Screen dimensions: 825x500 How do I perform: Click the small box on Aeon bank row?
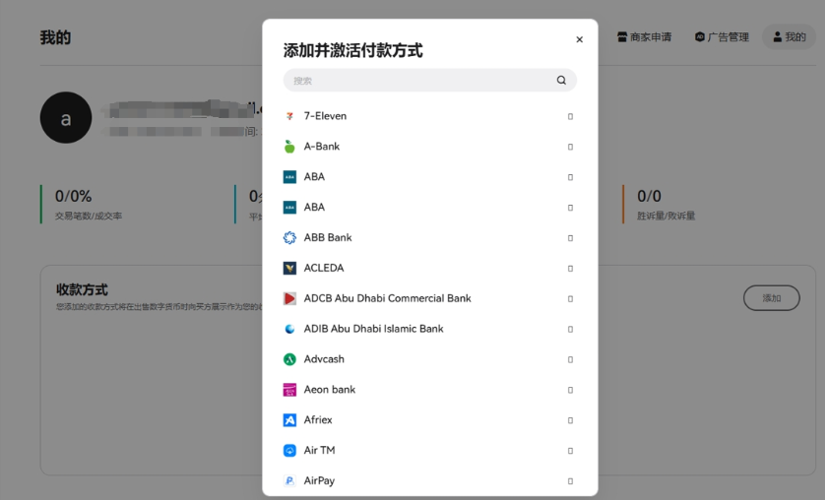570,390
